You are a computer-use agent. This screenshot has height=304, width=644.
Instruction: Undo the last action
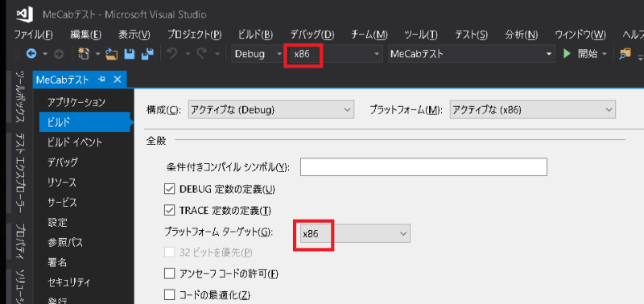(172, 54)
